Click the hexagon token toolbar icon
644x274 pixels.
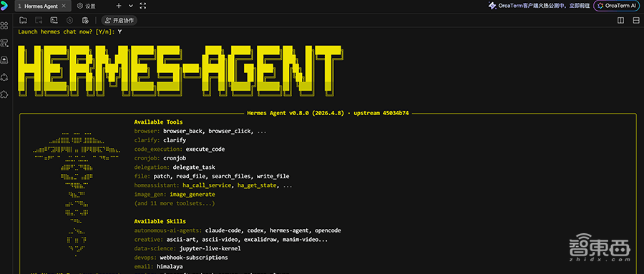coord(70,20)
